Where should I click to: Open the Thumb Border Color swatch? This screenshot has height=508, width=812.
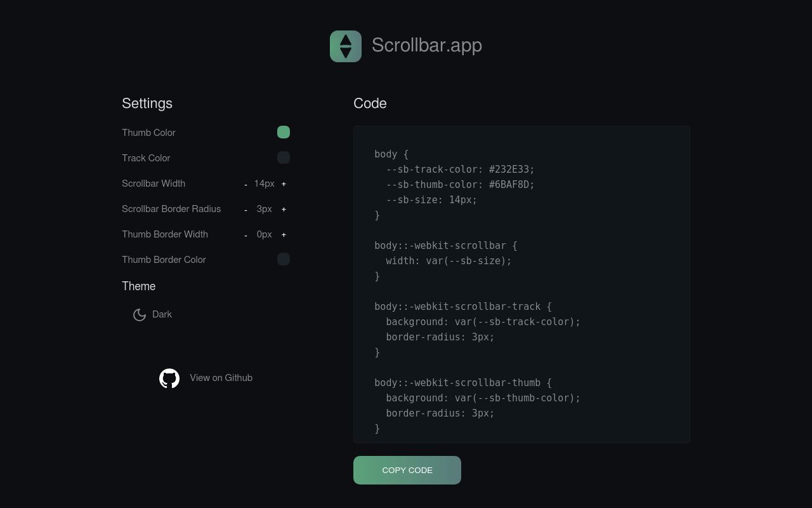pos(284,259)
